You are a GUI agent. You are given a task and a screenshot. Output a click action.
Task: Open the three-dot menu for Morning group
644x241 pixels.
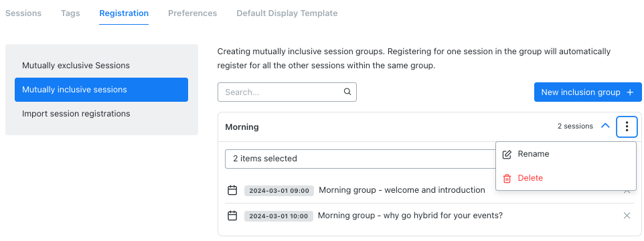pos(627,127)
